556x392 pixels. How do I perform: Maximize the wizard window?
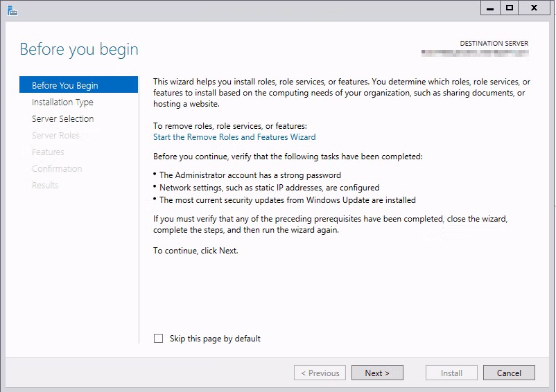[510, 8]
